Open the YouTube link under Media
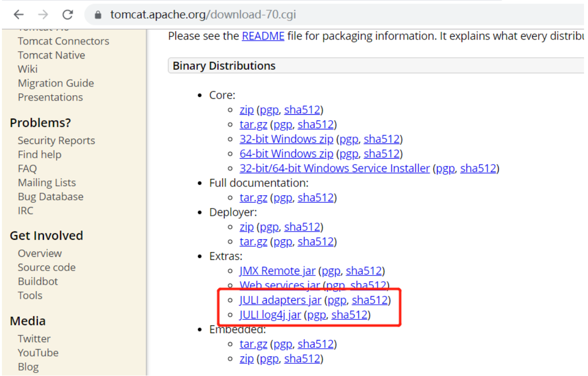The width and height of the screenshot is (588, 376). tap(38, 353)
